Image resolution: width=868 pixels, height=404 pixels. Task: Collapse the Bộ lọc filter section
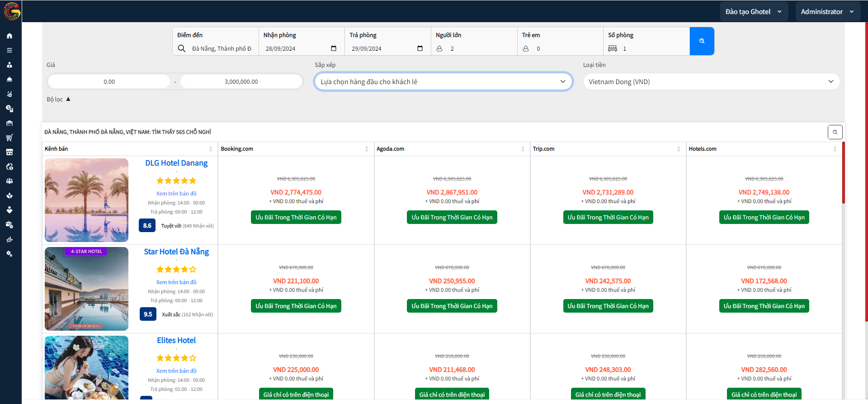point(59,99)
